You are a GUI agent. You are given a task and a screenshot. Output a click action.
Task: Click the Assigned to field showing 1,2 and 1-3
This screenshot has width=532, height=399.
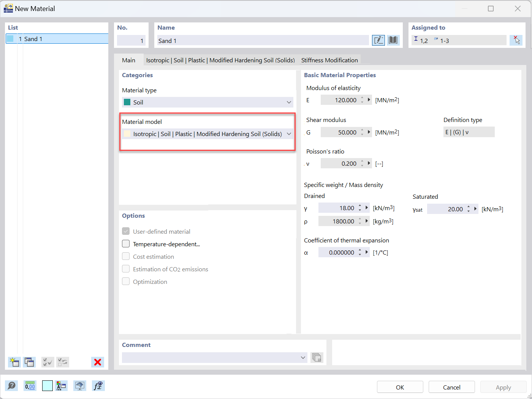[x=459, y=40]
